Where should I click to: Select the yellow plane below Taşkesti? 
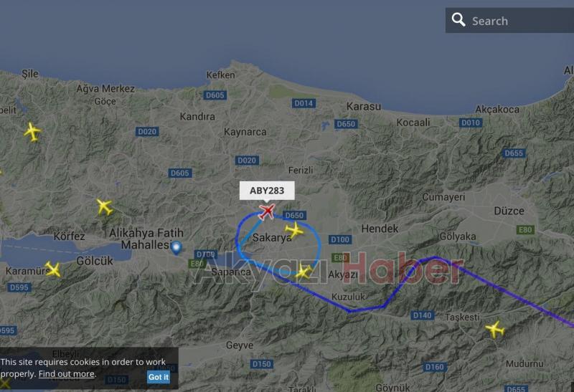495,330
